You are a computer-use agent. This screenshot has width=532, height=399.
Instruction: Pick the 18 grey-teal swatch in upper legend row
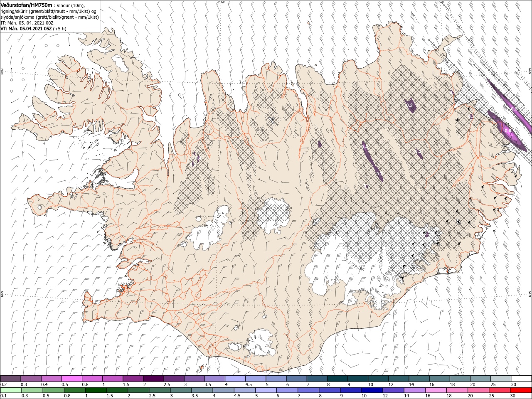click(460, 379)
